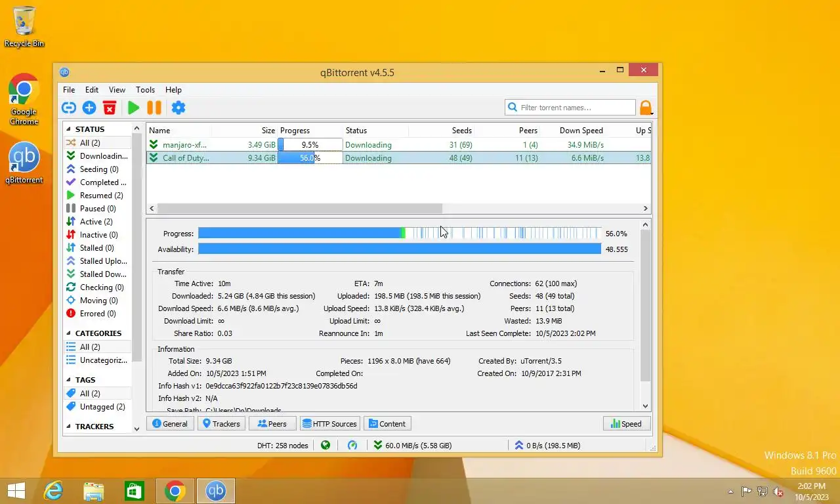Open Options via the blue gear icon
The image size is (840, 504).
(178, 108)
